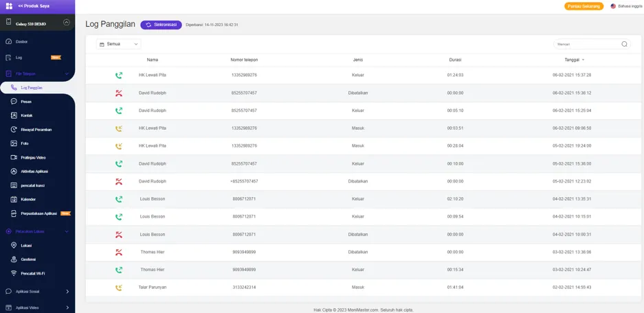Image resolution: width=644 pixels, height=313 pixels.
Task: Click into the Mencari search field
Action: pyautogui.click(x=586, y=44)
